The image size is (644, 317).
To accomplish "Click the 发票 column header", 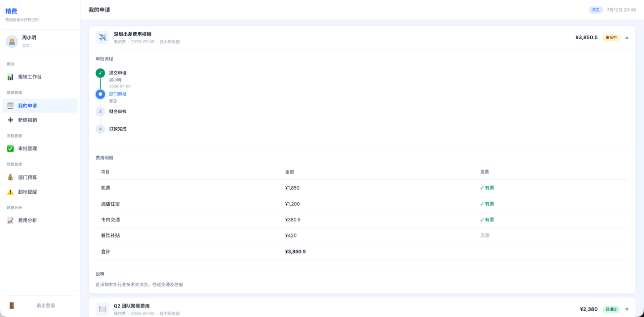I will click(485, 172).
